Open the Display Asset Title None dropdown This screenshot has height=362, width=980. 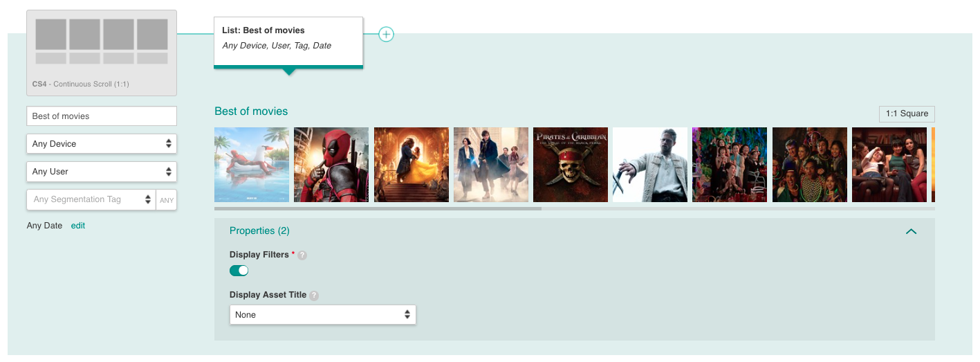pos(323,315)
